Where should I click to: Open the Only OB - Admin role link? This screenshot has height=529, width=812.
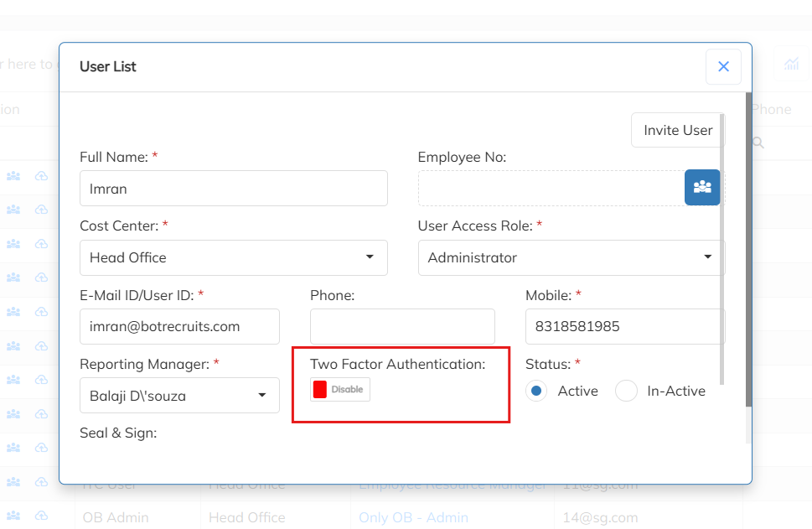[413, 517]
